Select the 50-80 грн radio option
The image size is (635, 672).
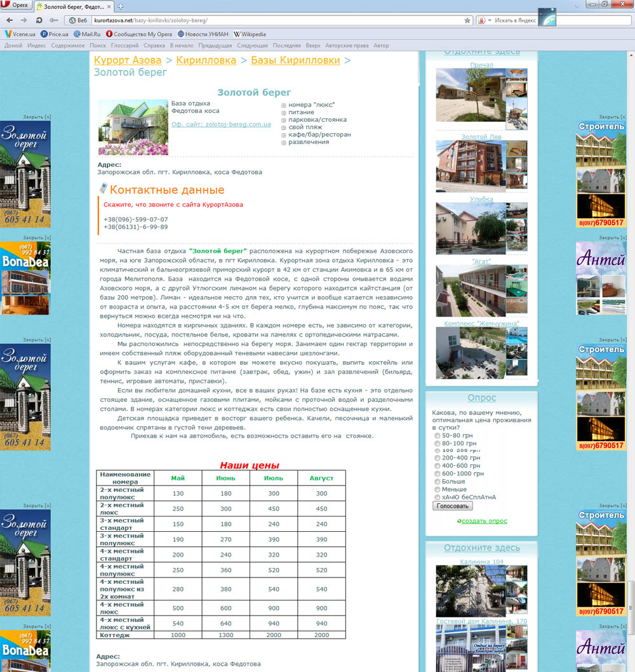point(437,436)
